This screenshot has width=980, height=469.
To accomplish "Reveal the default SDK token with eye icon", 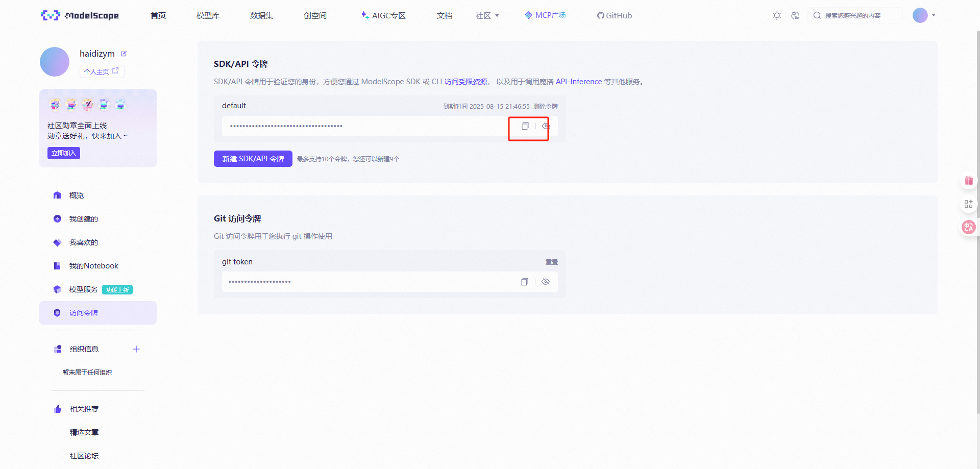I will tap(546, 126).
